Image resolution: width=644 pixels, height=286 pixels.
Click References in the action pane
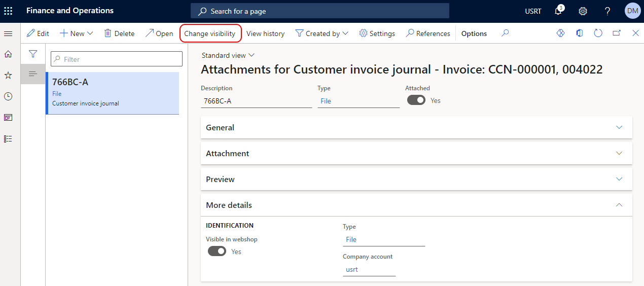428,33
